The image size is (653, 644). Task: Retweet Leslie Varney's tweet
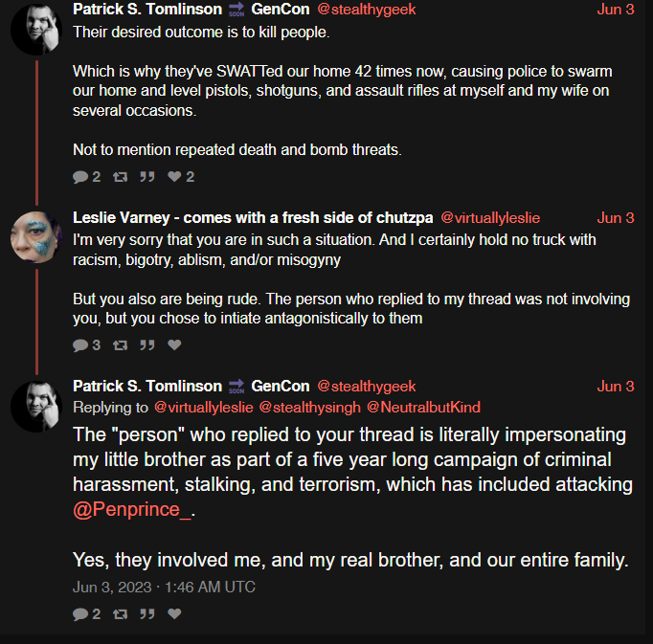pos(121,345)
